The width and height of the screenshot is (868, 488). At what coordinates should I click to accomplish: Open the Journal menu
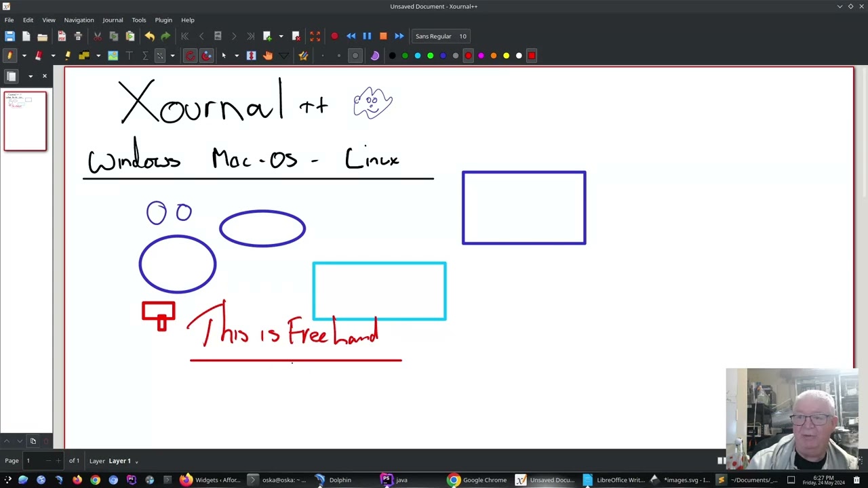[x=113, y=20]
